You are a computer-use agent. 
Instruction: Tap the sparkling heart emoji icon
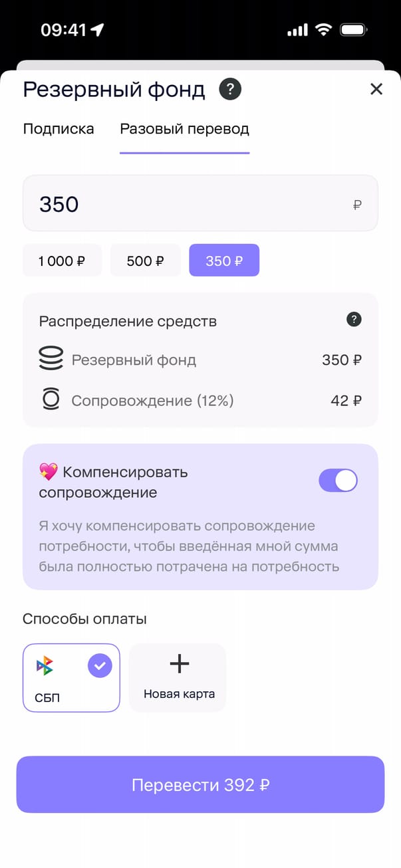48,472
